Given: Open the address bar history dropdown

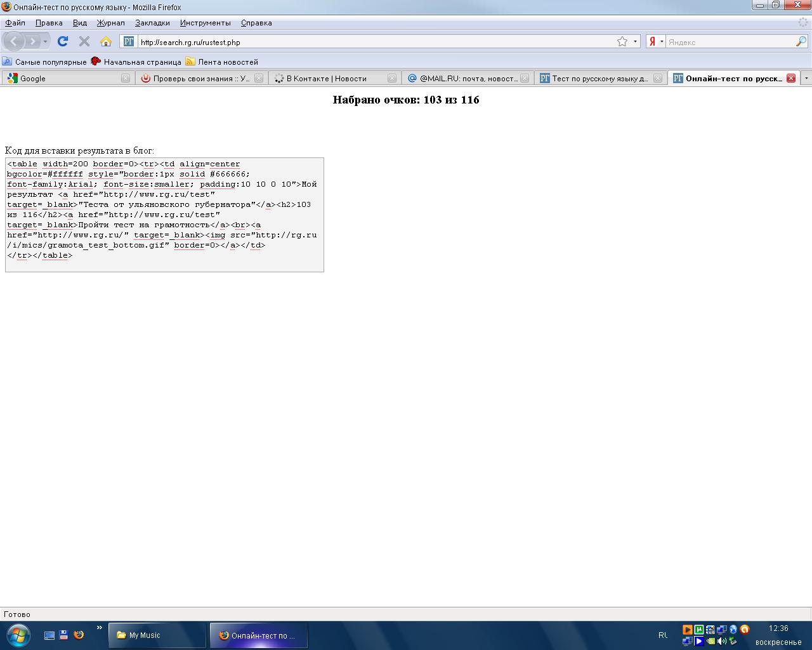Looking at the screenshot, I should click(x=636, y=42).
